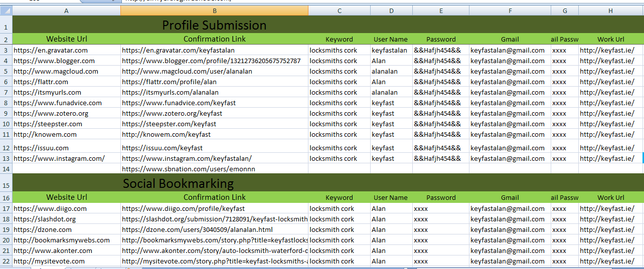Select the https://slashdot.org cell
The width and height of the screenshot is (644, 269).
tap(67, 219)
